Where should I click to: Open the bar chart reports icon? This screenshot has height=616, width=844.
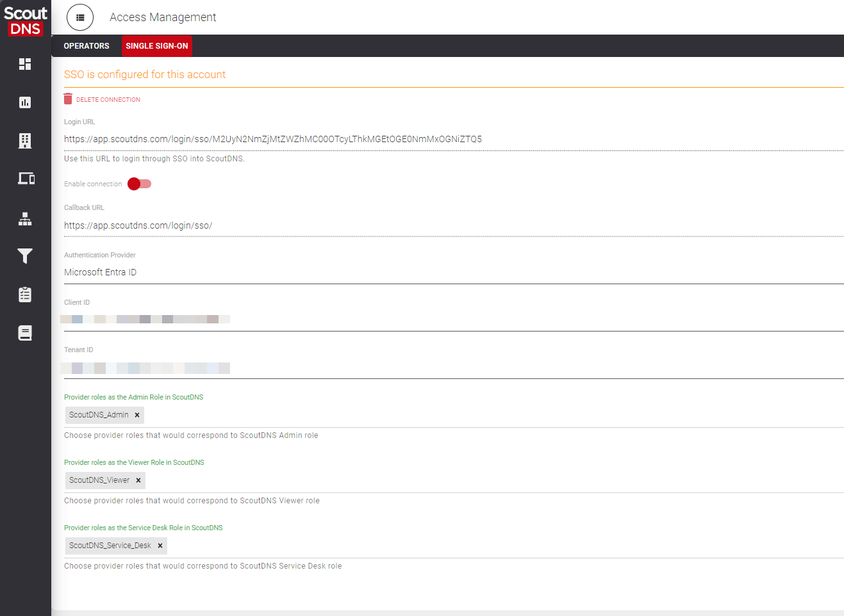click(25, 102)
